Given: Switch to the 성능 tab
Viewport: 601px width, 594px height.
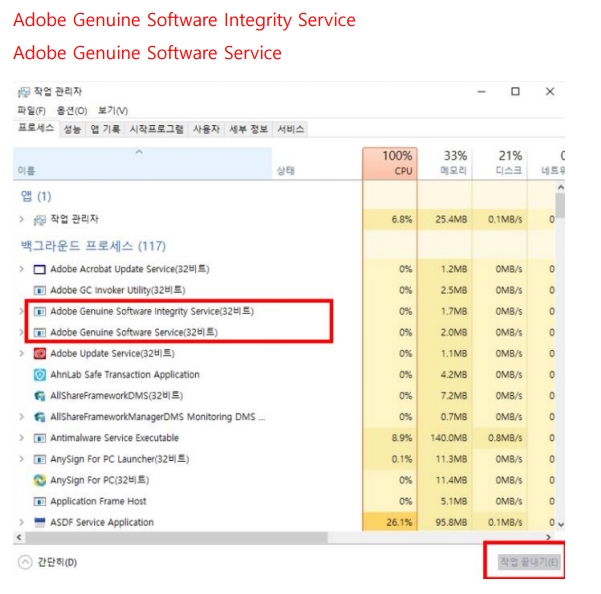Looking at the screenshot, I should 72,129.
